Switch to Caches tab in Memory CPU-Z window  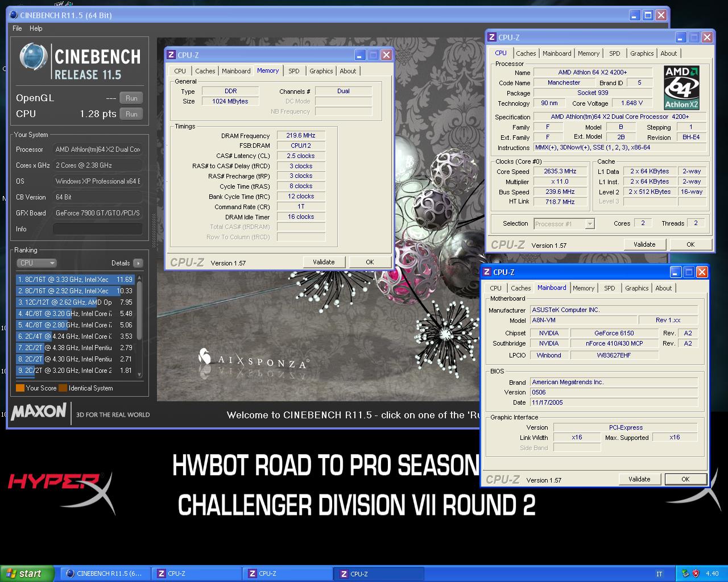[205, 71]
